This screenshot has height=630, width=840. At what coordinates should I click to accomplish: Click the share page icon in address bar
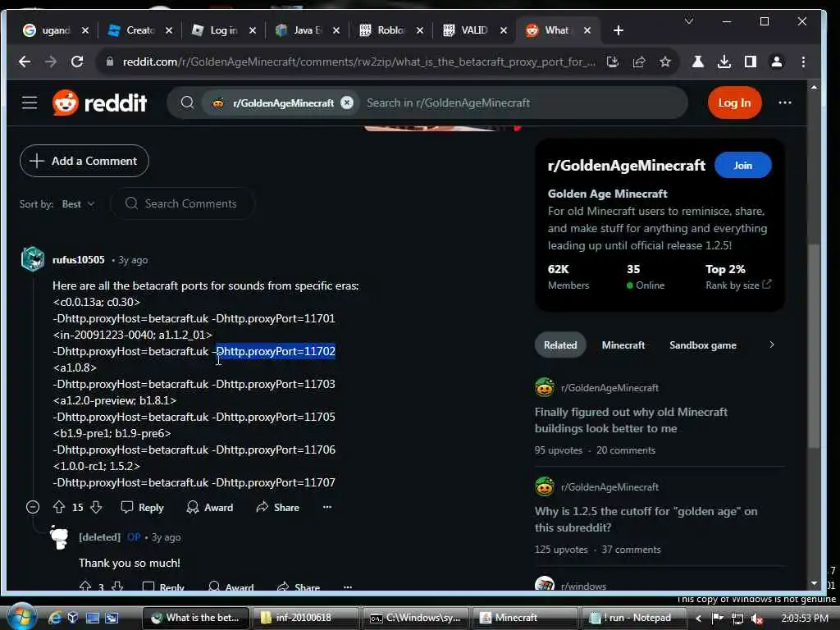638,62
